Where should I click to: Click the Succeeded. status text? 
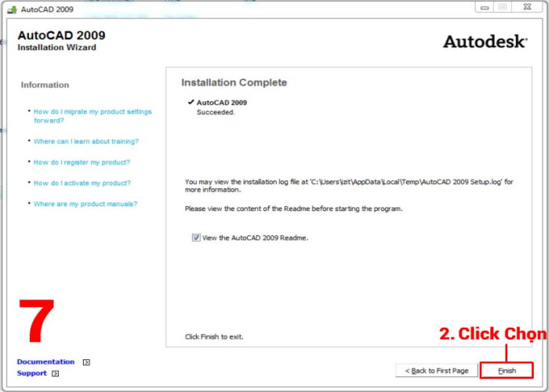(216, 112)
